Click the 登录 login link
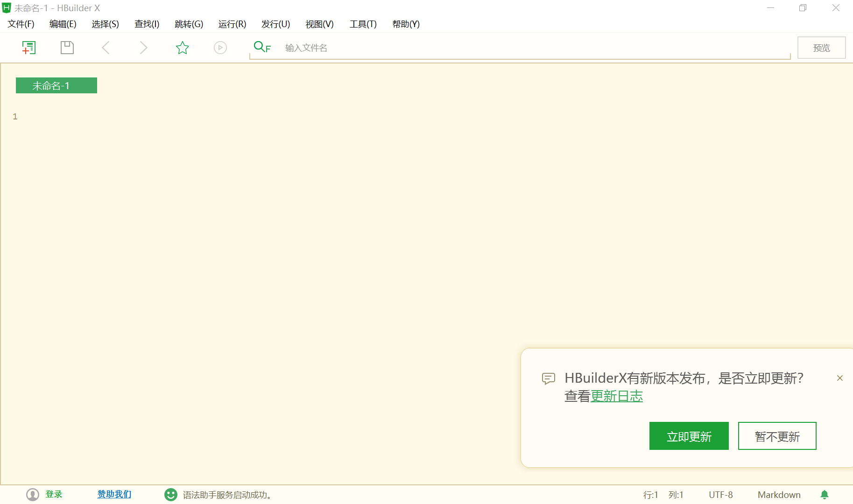The height and width of the screenshot is (504, 853). pyautogui.click(x=54, y=495)
